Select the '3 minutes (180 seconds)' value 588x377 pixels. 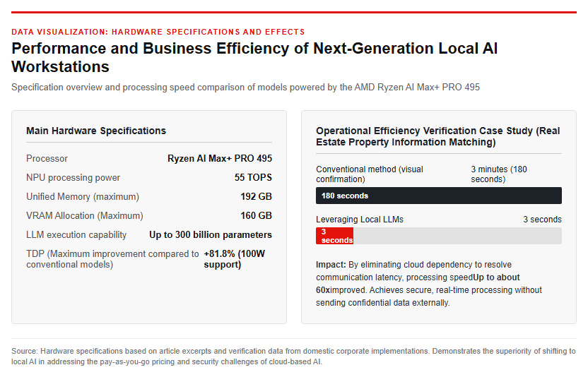point(499,174)
